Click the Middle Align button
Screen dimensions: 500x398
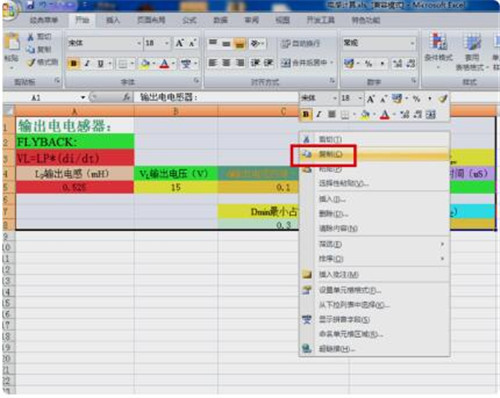[x=226, y=43]
